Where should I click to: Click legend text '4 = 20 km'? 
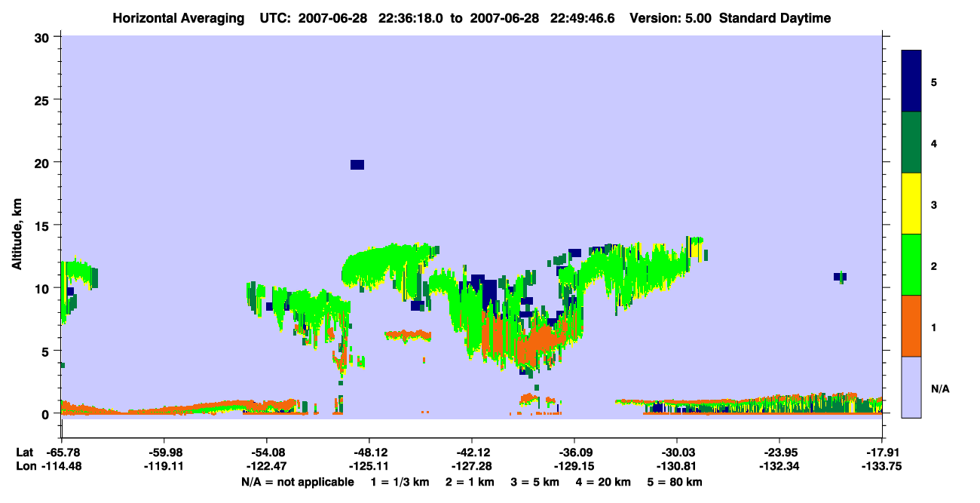pos(602,482)
